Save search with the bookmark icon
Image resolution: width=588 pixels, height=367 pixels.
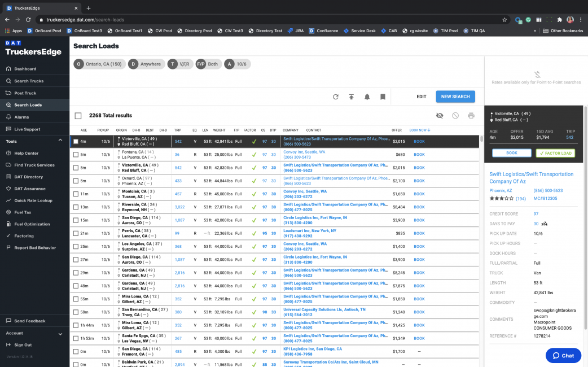point(383,97)
